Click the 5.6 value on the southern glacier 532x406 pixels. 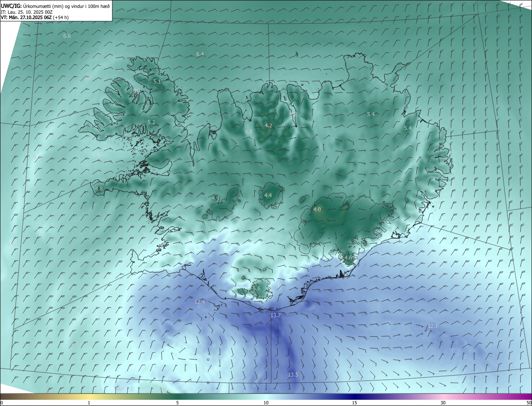coord(256,289)
